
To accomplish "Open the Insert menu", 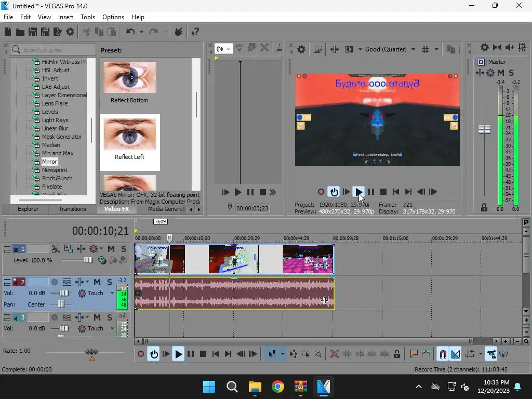I will pyautogui.click(x=65, y=17).
